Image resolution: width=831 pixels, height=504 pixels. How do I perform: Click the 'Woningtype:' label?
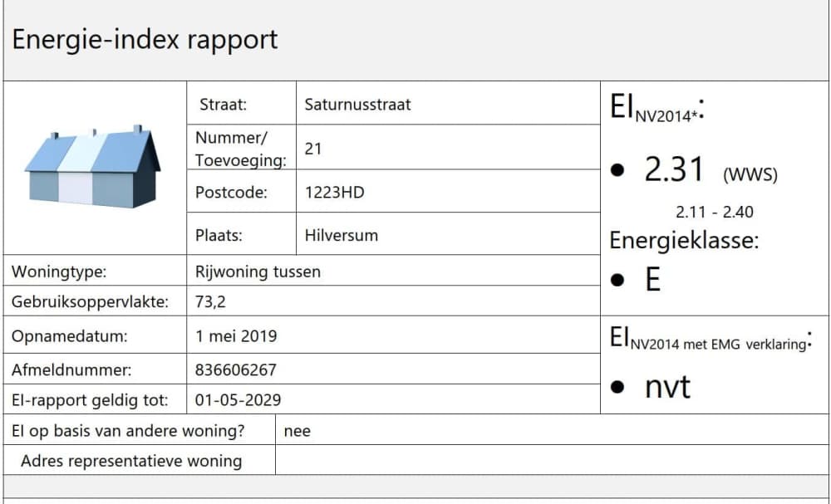(59, 272)
